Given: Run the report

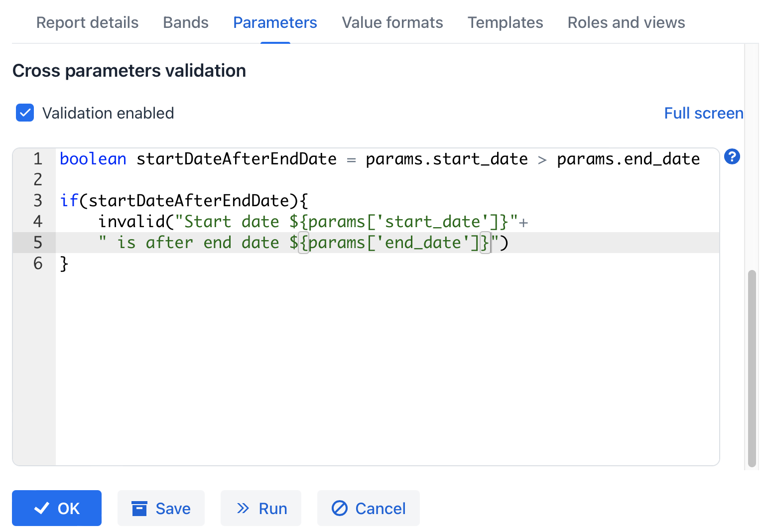Looking at the screenshot, I should click(261, 508).
